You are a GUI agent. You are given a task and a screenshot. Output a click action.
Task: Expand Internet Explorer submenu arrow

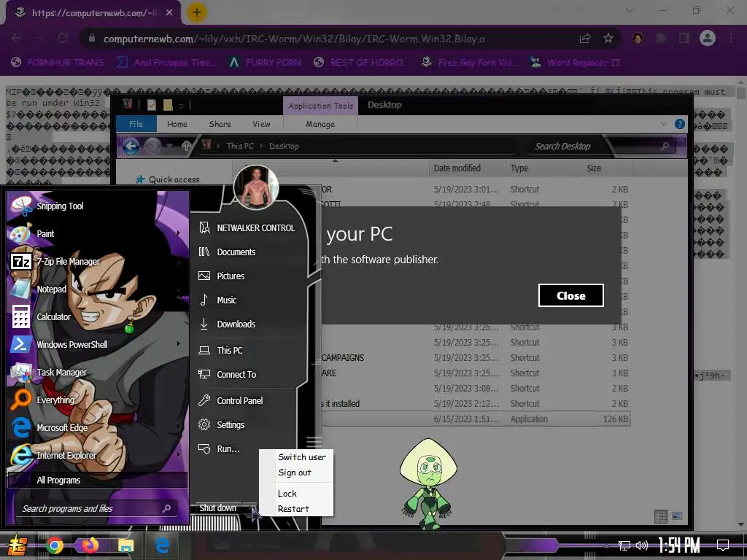(179, 455)
